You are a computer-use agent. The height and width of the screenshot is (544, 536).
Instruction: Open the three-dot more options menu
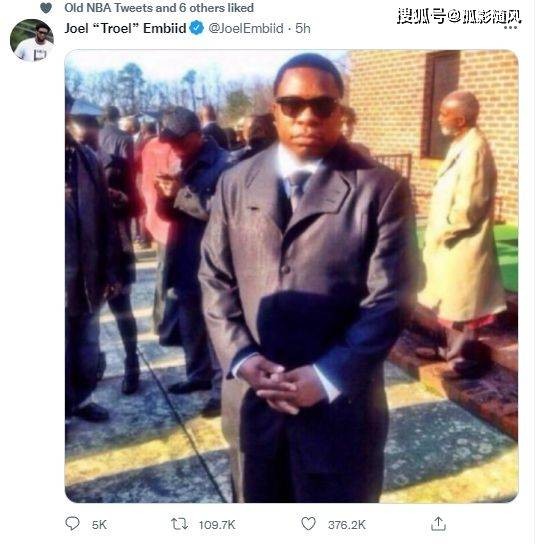click(510, 27)
